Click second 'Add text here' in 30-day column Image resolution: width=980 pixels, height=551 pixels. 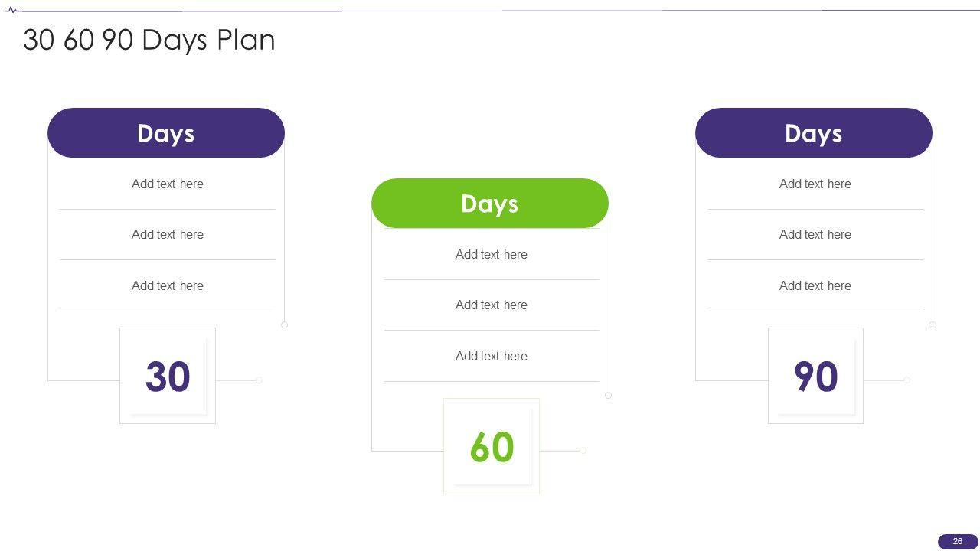tap(168, 234)
